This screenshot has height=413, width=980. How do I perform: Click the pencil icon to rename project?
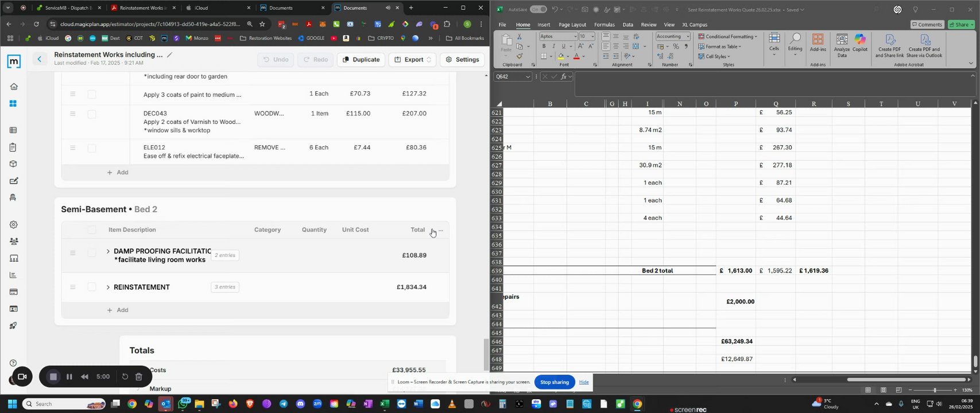point(169,55)
